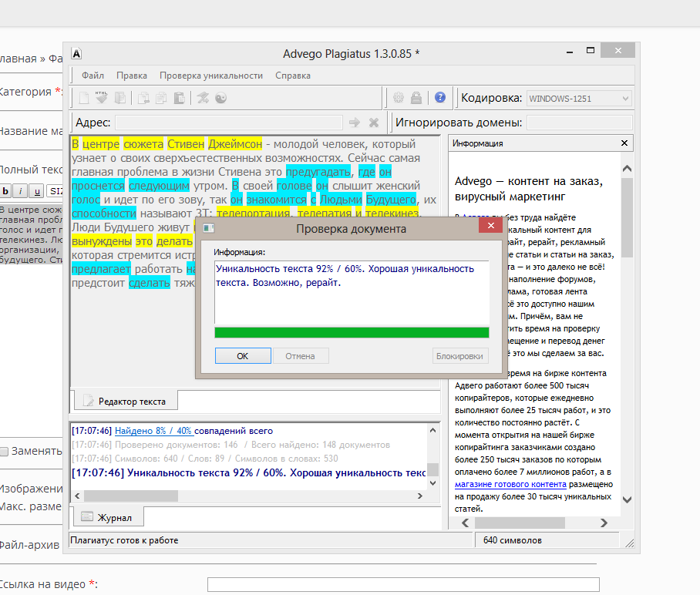Click OK in the Проверка документа dialog
Image resolution: width=700 pixels, height=595 pixels.
pyautogui.click(x=243, y=356)
